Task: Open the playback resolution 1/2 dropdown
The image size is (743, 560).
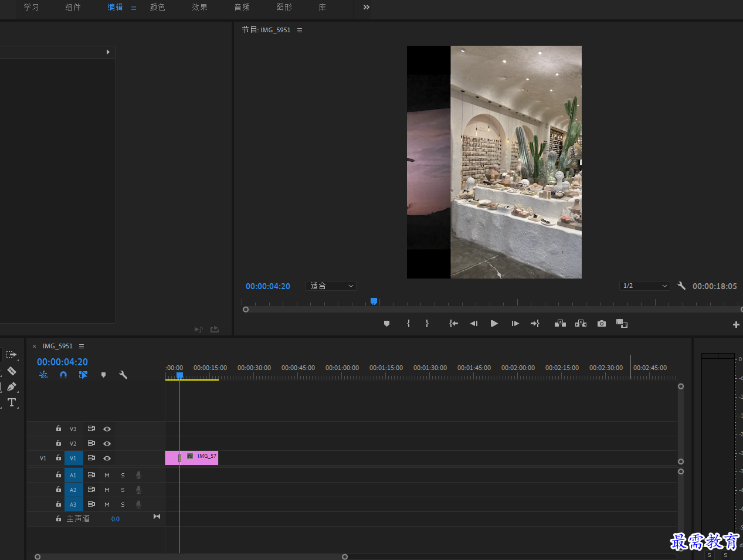Action: pos(644,286)
